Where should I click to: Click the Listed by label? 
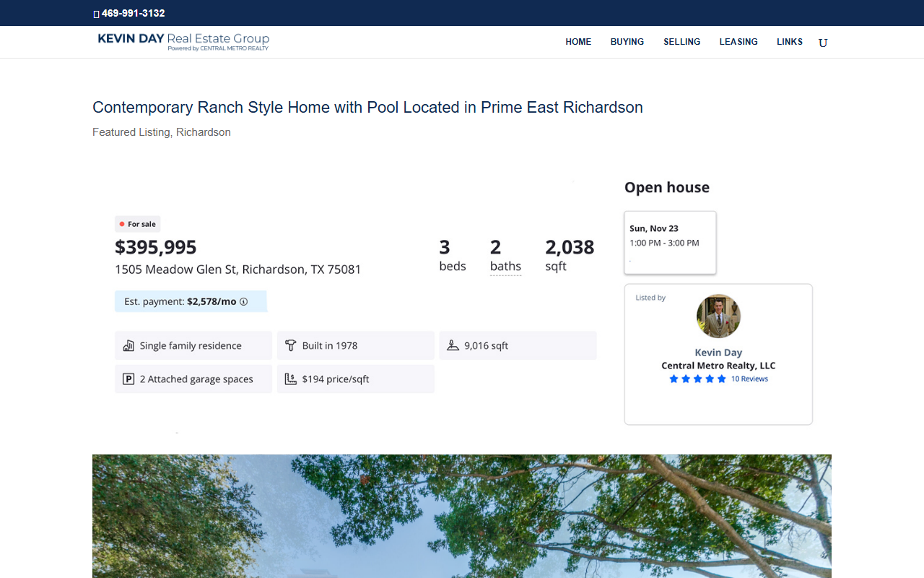(650, 298)
